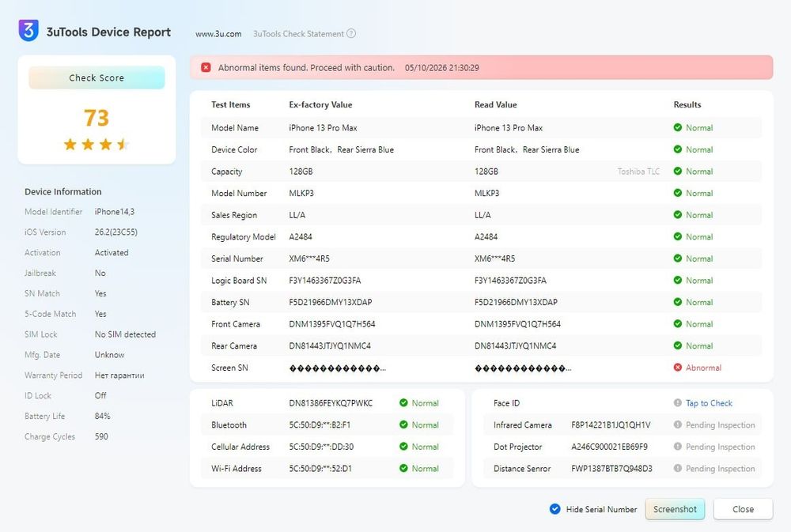Click the red abnormal alert icon in banner
This screenshot has height=532, width=791.
pos(206,67)
